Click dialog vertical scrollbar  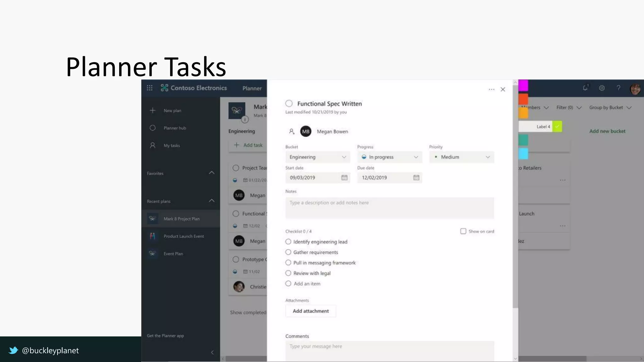click(515, 196)
